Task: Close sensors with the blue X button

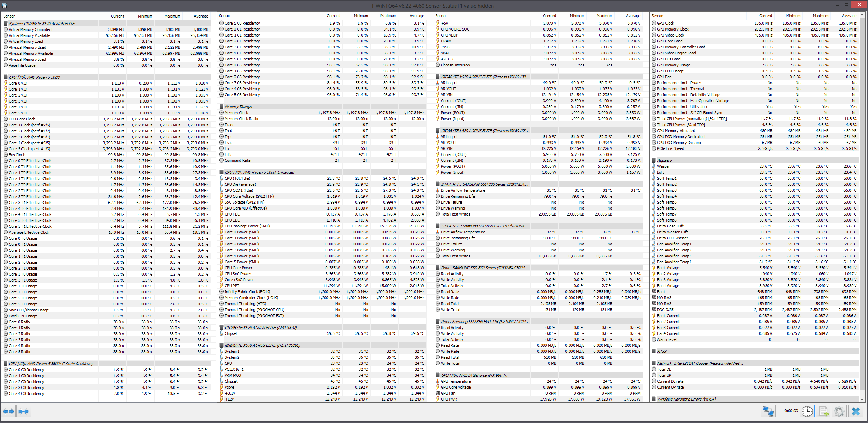Action: [x=855, y=411]
